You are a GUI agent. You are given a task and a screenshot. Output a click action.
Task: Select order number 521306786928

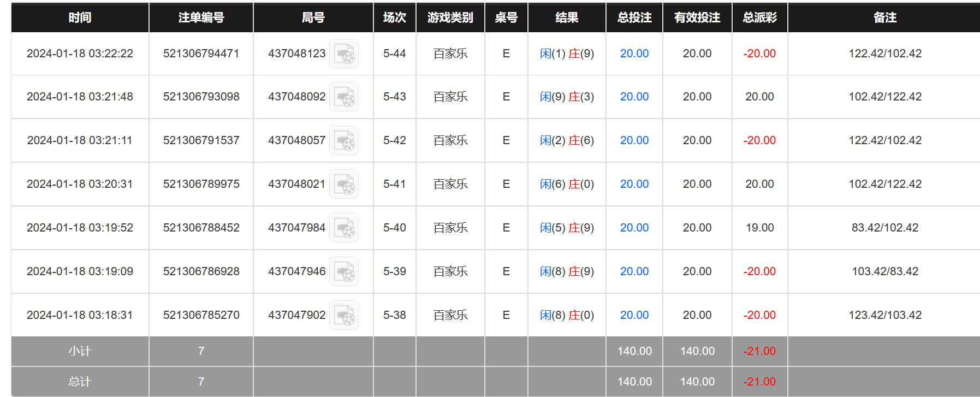tap(201, 271)
